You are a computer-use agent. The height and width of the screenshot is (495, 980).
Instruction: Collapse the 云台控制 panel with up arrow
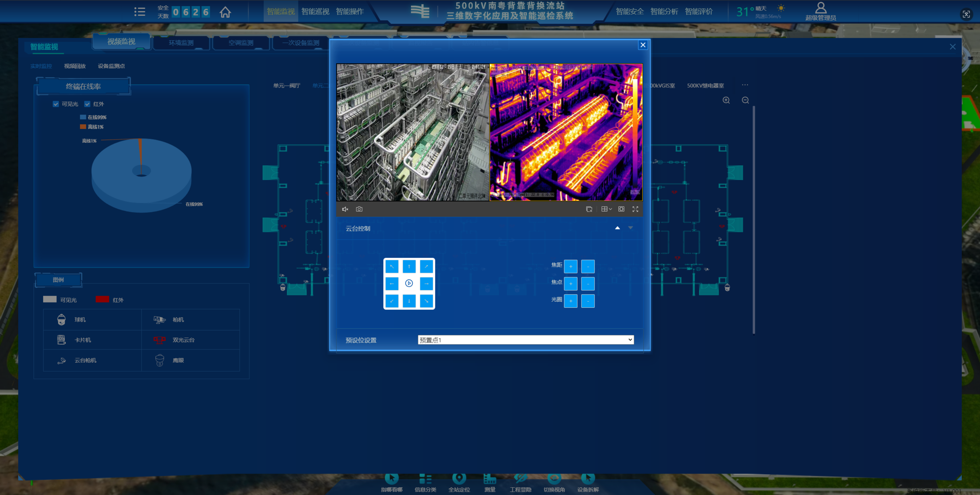coord(617,228)
